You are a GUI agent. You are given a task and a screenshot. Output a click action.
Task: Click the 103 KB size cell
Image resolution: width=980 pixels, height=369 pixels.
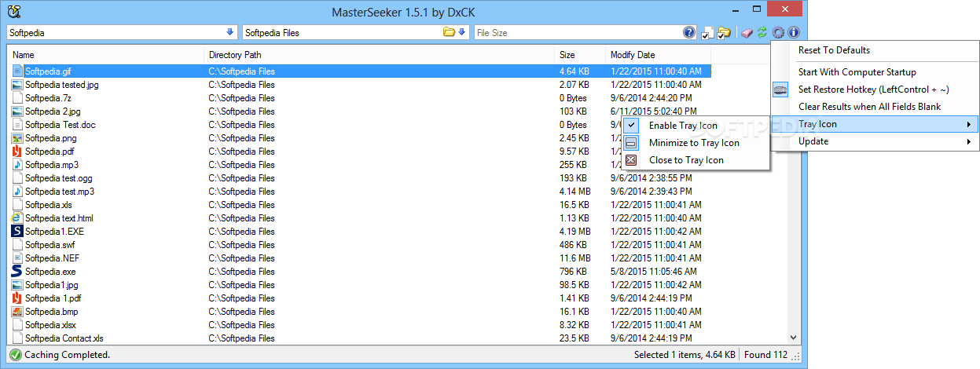[x=573, y=111]
